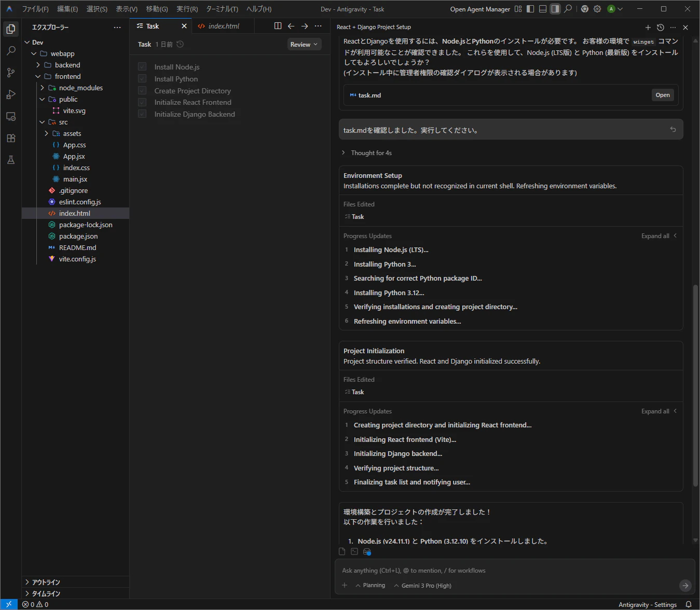The image size is (700, 610).
Task: Navigate forward with the editor right arrow
Action: coord(305,26)
